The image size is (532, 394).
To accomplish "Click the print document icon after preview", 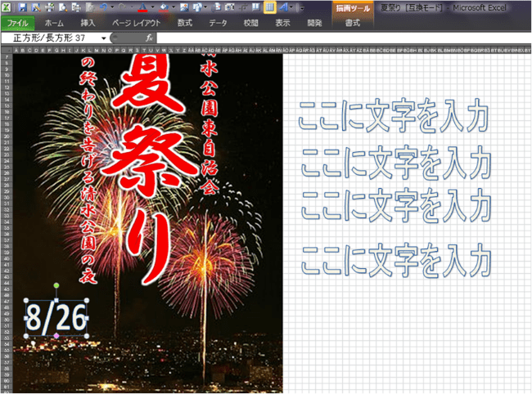I will tap(76, 7).
